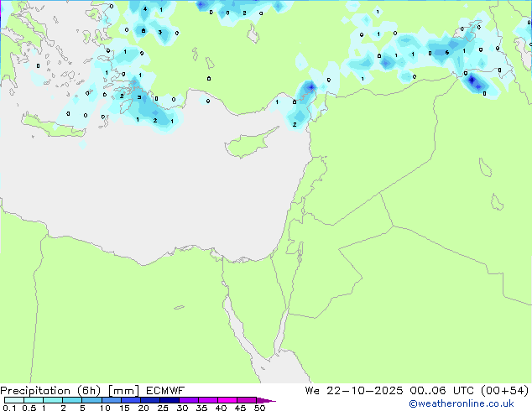Select the '(6h)' interval text

point(89,391)
